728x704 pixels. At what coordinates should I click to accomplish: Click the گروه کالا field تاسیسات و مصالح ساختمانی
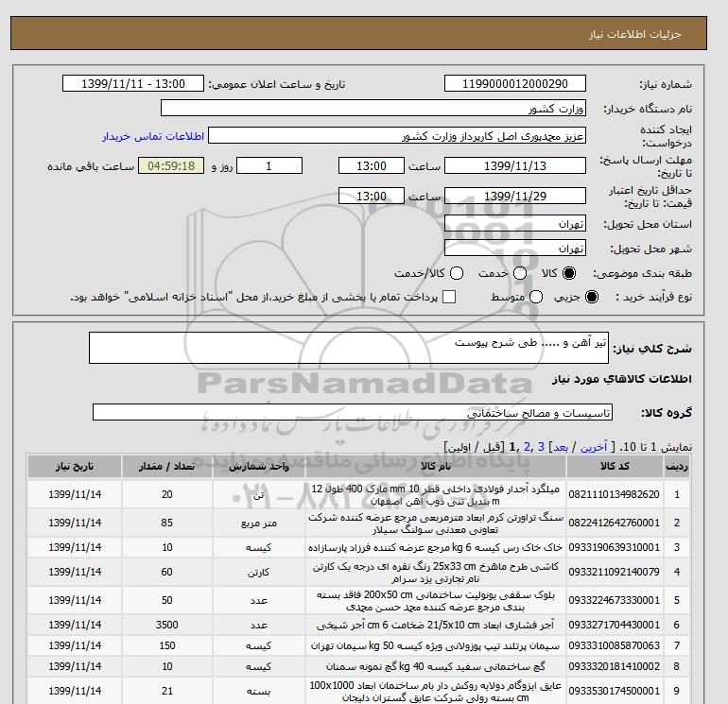353,412
